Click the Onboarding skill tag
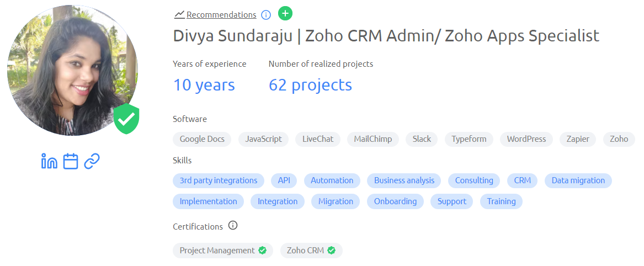644x266 pixels. pyautogui.click(x=395, y=201)
